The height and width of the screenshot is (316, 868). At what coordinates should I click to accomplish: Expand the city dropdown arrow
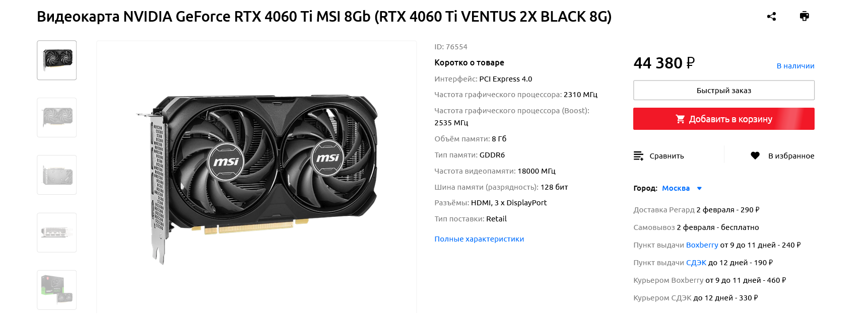699,189
